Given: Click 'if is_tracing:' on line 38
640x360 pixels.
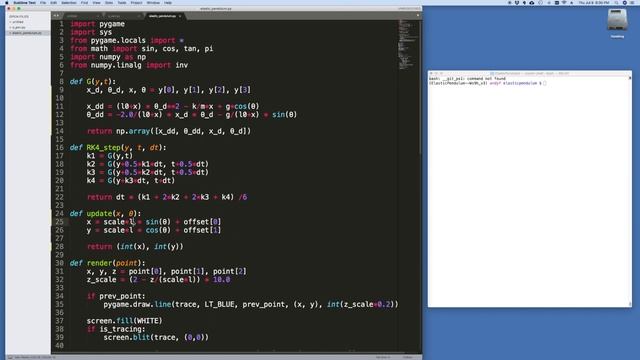Looking at the screenshot, I should point(116,329).
